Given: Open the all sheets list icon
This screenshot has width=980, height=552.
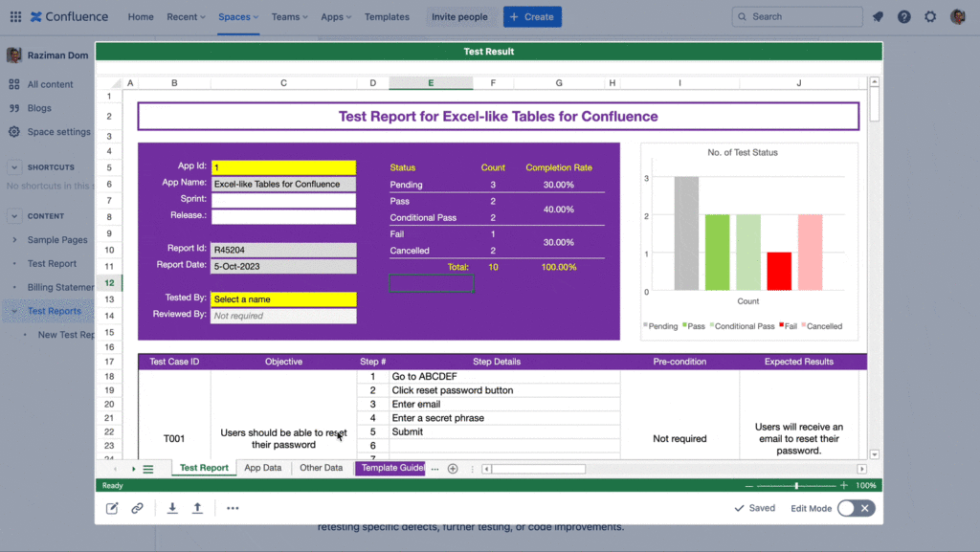Looking at the screenshot, I should coord(148,469).
